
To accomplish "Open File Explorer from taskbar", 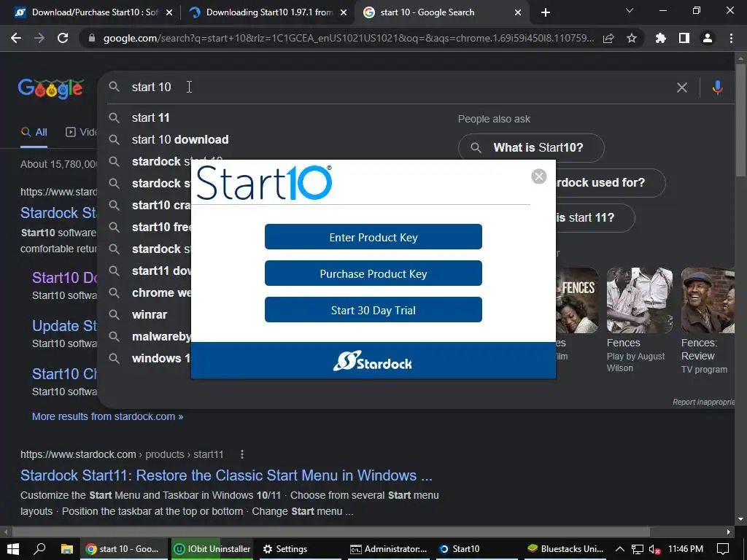I will coord(66,549).
